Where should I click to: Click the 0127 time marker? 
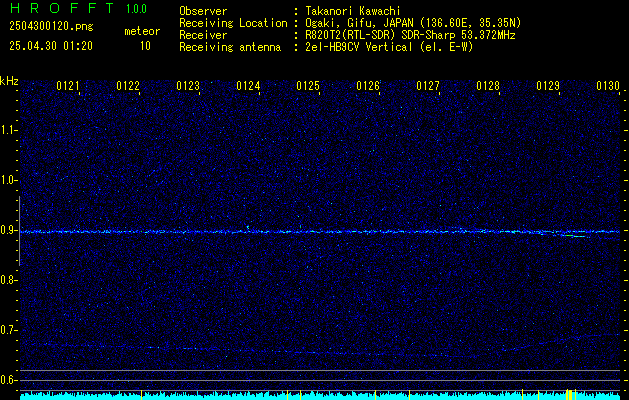tap(428, 86)
